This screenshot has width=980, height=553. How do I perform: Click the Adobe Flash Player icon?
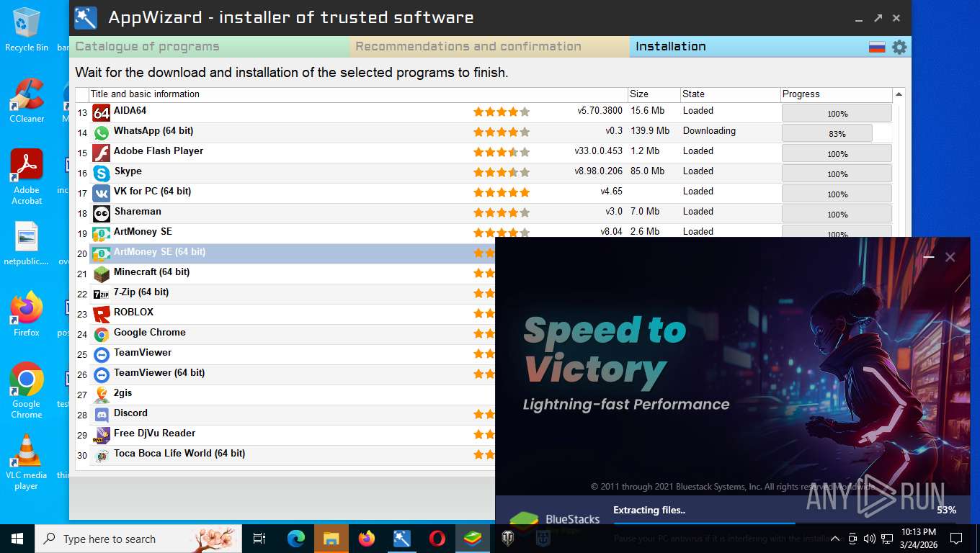tap(102, 153)
